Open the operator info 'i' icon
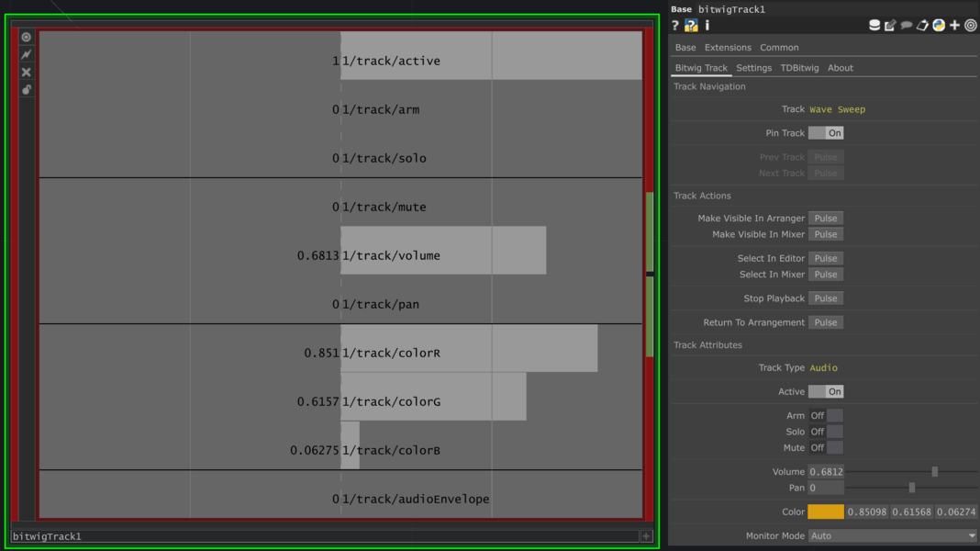The height and width of the screenshot is (551, 980). pos(707,26)
